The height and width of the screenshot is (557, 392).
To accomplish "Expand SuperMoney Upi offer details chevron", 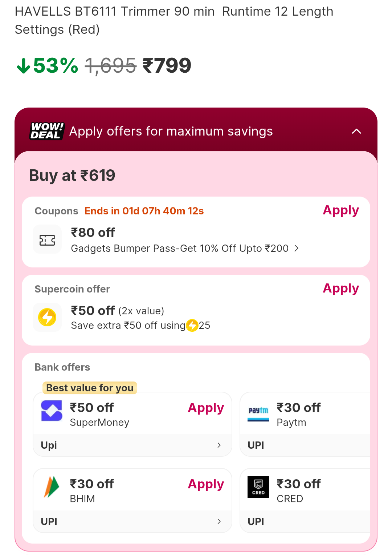I will pyautogui.click(x=219, y=445).
